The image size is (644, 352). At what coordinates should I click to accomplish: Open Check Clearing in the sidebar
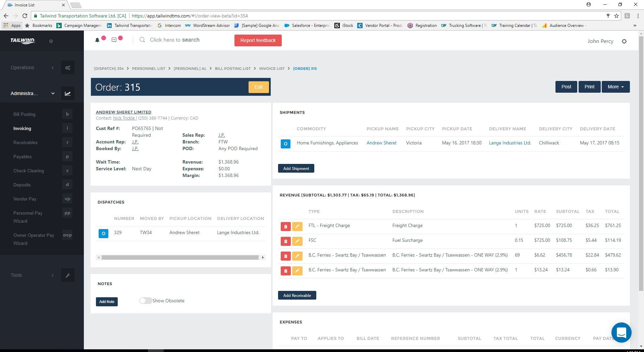[29, 171]
